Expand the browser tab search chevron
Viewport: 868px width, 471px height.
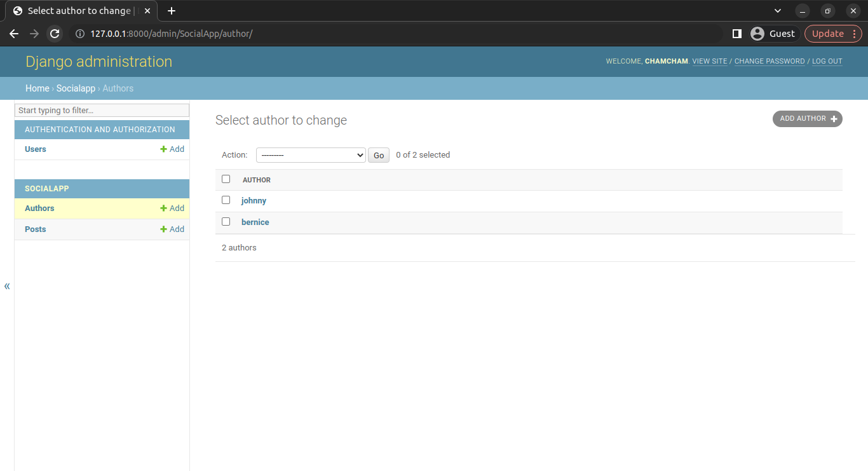[x=778, y=11]
